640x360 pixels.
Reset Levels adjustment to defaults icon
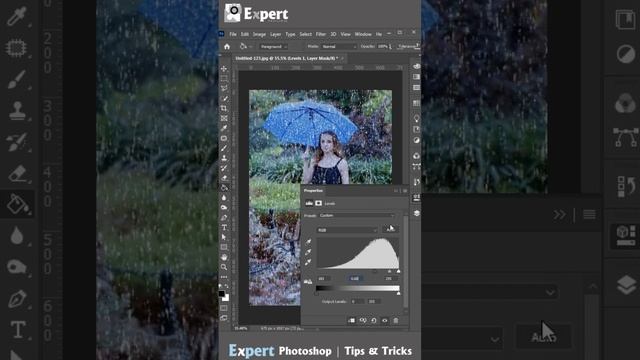tap(374, 320)
